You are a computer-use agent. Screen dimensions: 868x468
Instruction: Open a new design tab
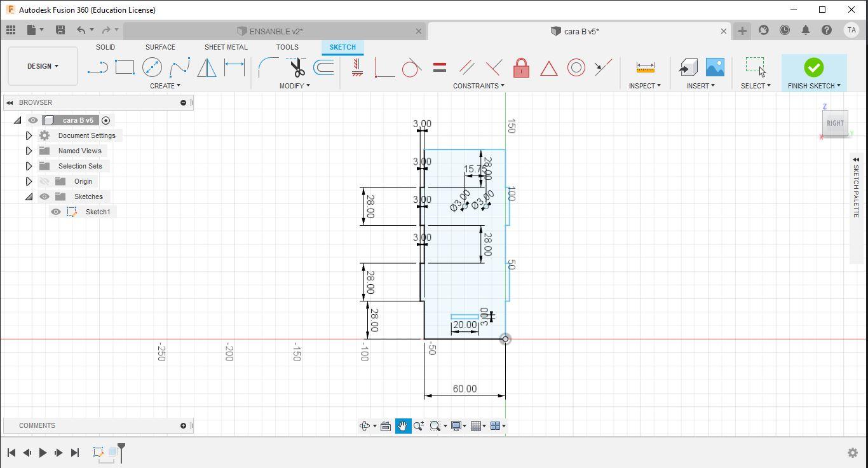tap(742, 31)
